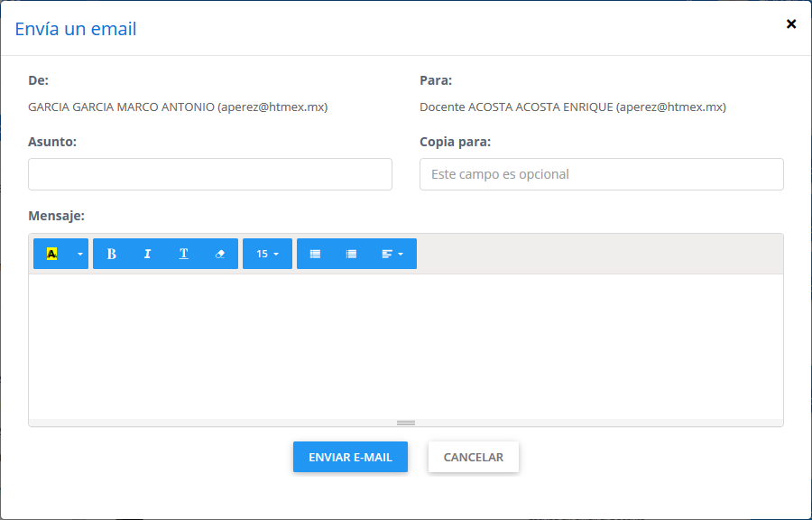Toggle bold formatting
The image size is (812, 520).
click(x=111, y=254)
